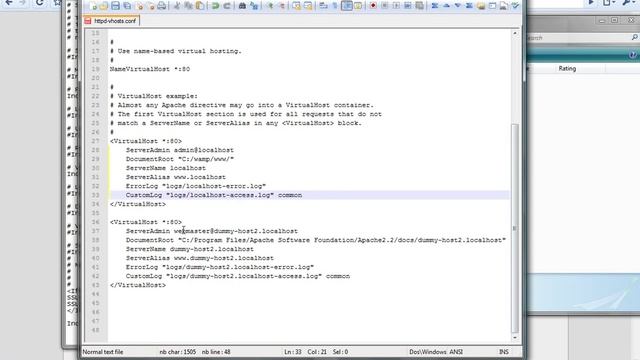
Task: Click the Zoom In toolbar icon
Action: click(270, 6)
